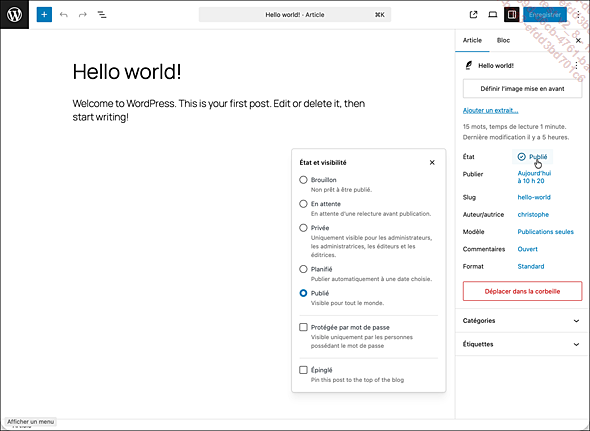Image resolution: width=590 pixels, height=431 pixels.
Task: Open the block inserter plus button
Action: pyautogui.click(x=44, y=15)
